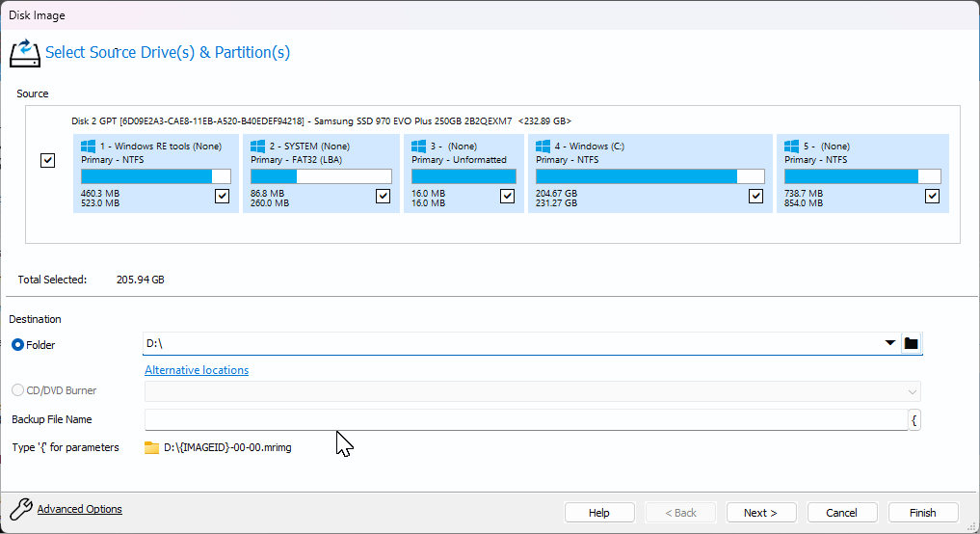Click Windows logo icon on partition 1

click(x=88, y=146)
